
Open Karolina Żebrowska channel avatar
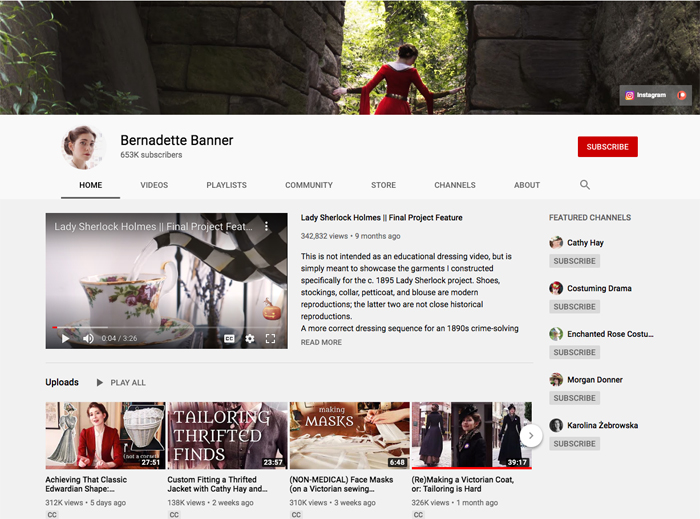pos(556,425)
